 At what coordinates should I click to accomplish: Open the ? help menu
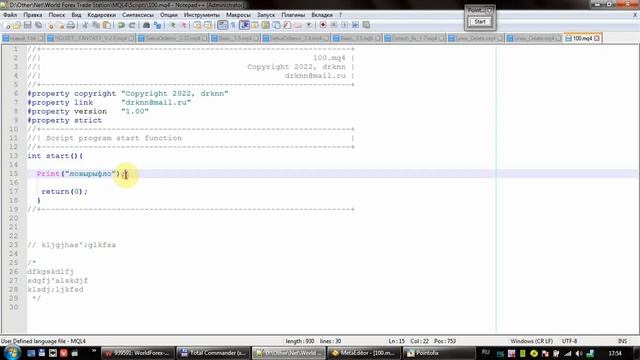[x=340, y=15]
